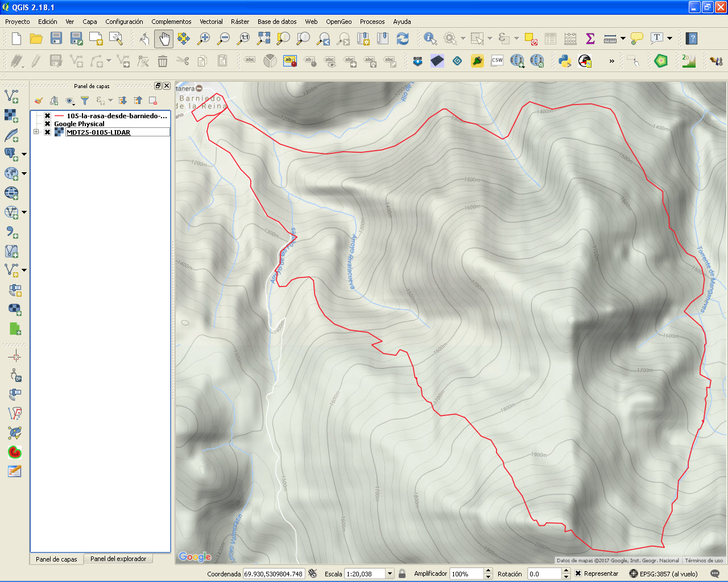Open the statistical summary sigma icon
Viewport: 728px width, 582px height.
tap(590, 39)
